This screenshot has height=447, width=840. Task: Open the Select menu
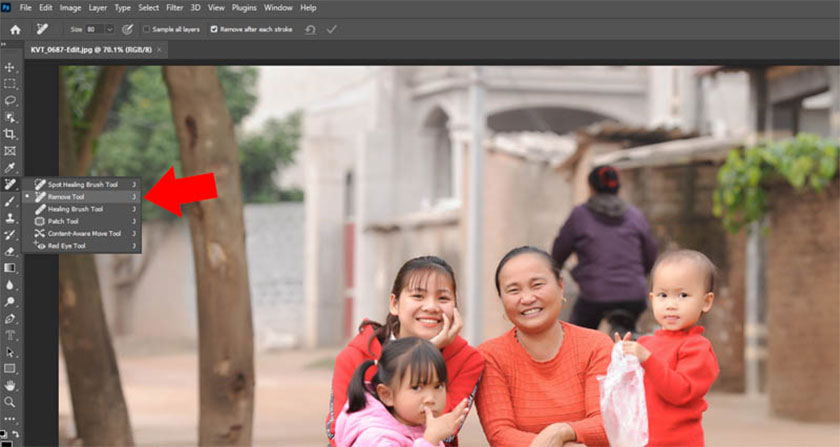tap(148, 8)
